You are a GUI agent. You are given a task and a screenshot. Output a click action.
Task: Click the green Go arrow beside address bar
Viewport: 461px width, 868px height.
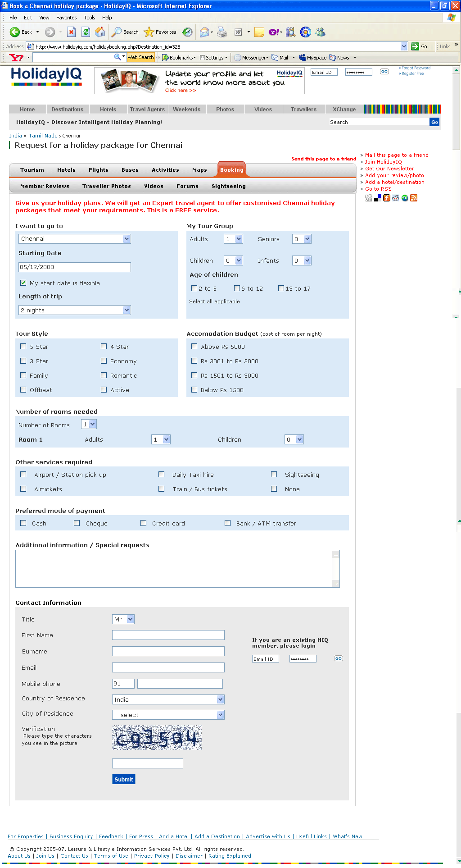(415, 46)
